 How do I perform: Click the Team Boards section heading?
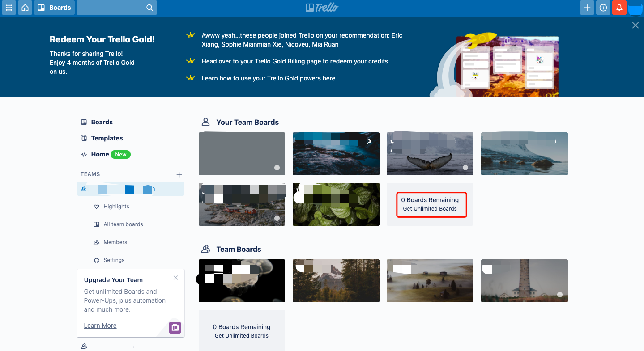(x=239, y=249)
